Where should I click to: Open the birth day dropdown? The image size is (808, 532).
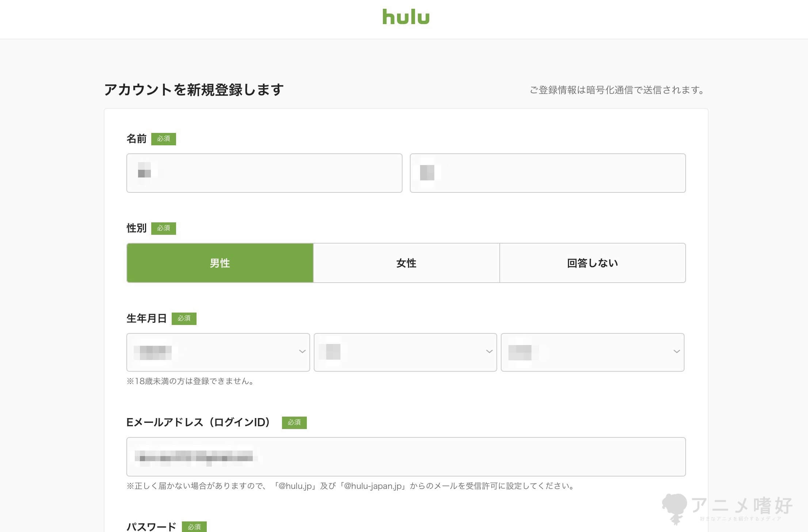(592, 352)
